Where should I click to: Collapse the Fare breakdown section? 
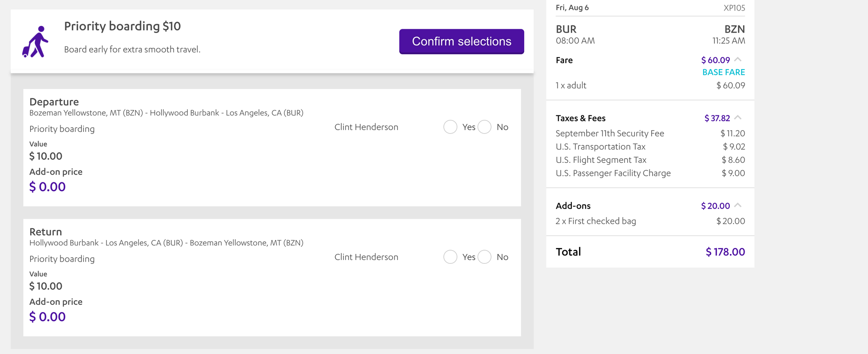pos(738,60)
